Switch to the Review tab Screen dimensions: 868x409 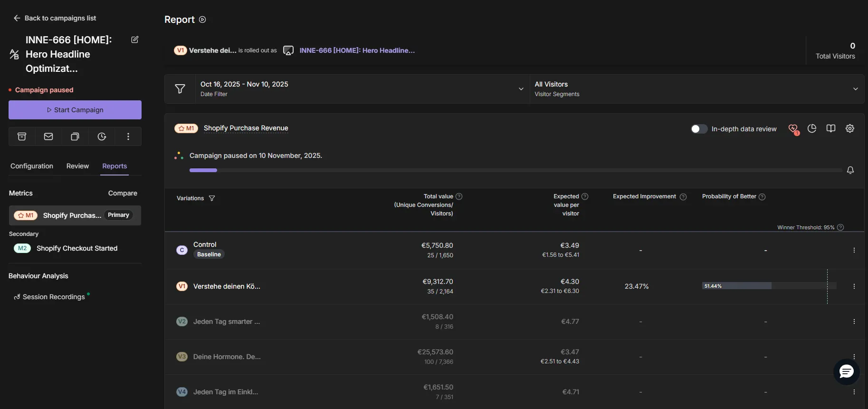(x=77, y=166)
